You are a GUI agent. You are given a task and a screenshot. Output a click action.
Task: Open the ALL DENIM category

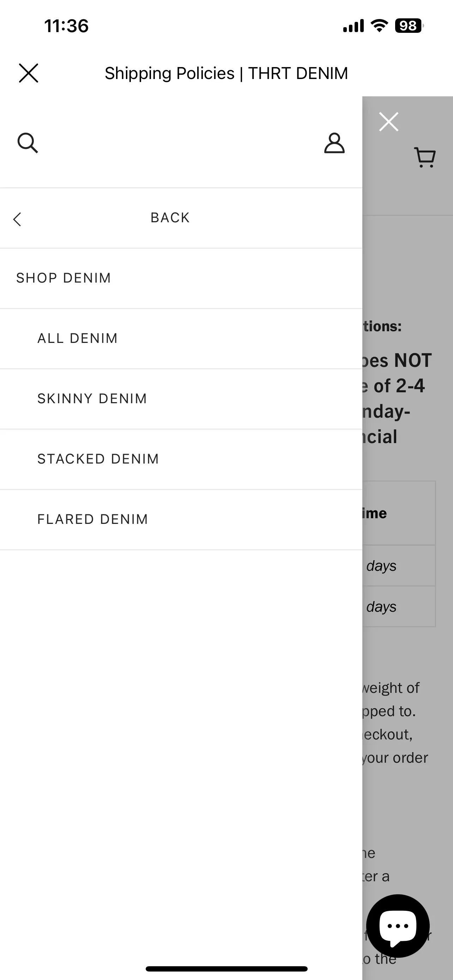pos(78,338)
